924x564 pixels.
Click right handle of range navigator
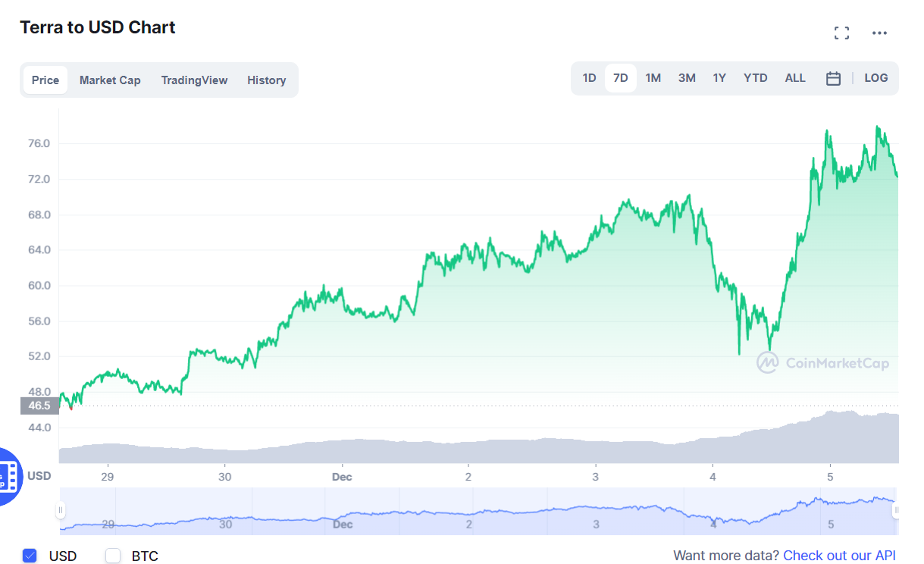(x=896, y=511)
